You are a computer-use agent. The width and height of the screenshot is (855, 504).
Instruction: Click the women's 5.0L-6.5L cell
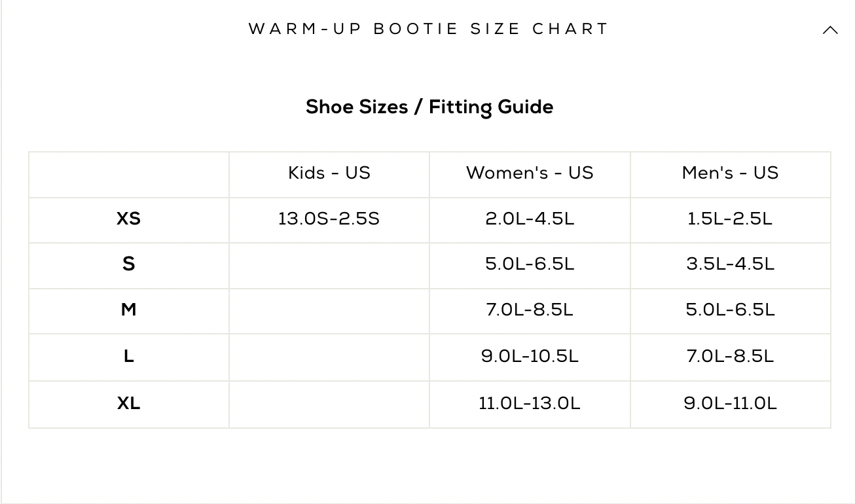(x=530, y=264)
